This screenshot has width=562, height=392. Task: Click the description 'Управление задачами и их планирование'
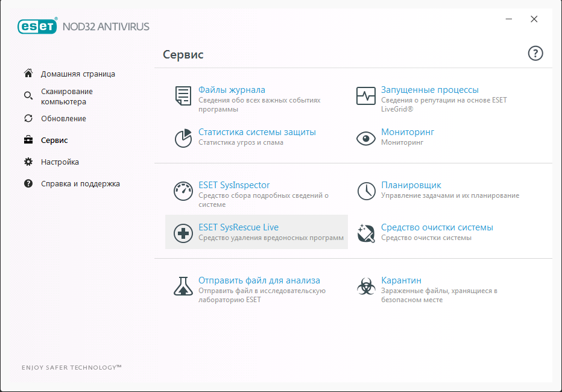450,195
